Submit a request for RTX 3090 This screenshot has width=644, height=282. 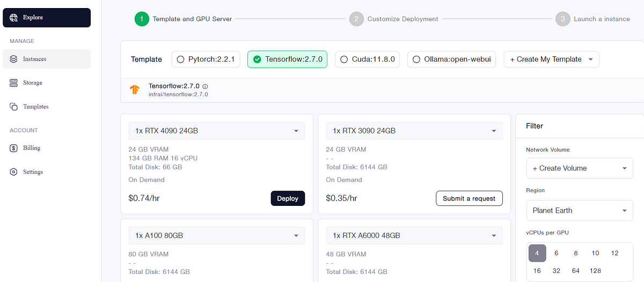point(469,198)
